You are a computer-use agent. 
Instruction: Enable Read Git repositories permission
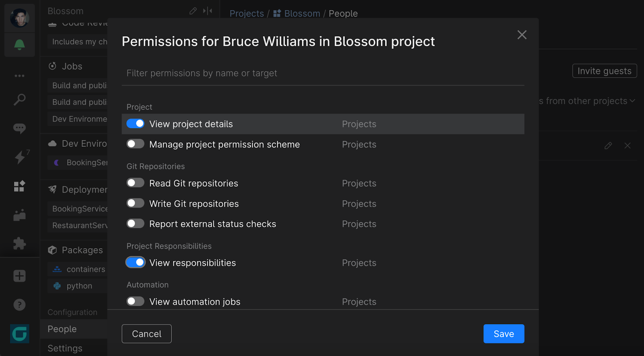(135, 183)
